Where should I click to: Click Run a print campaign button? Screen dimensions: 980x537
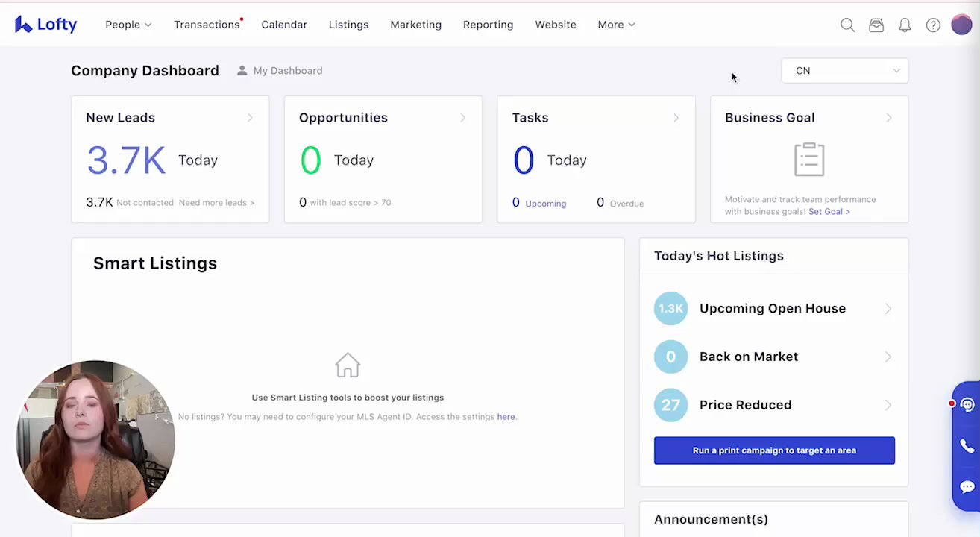[774, 450]
